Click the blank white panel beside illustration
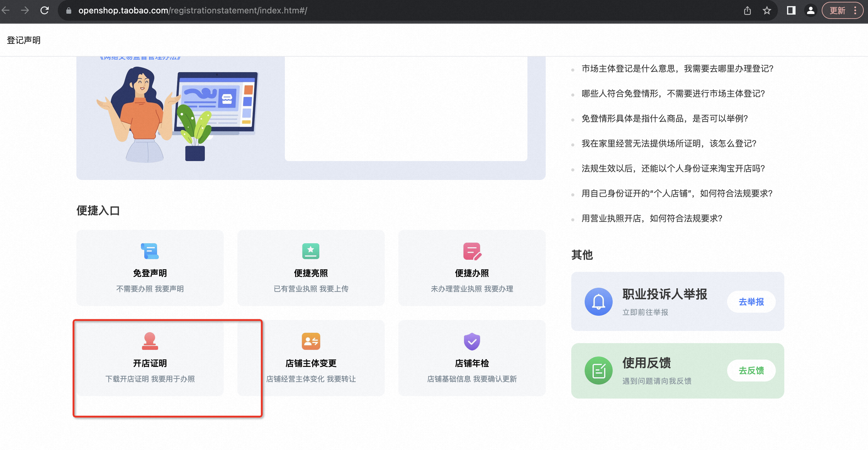Image resolution: width=868 pixels, height=450 pixels. point(406,108)
